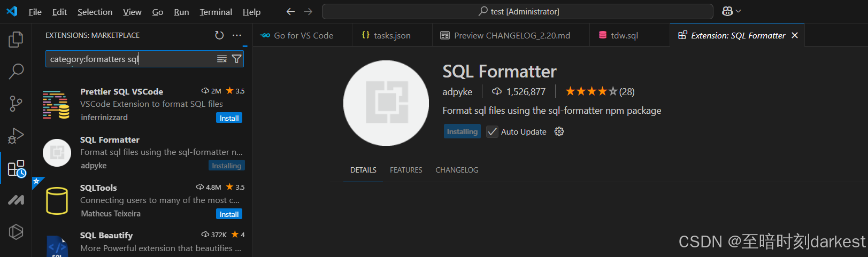
Task: Open the Selection menu
Action: point(95,12)
